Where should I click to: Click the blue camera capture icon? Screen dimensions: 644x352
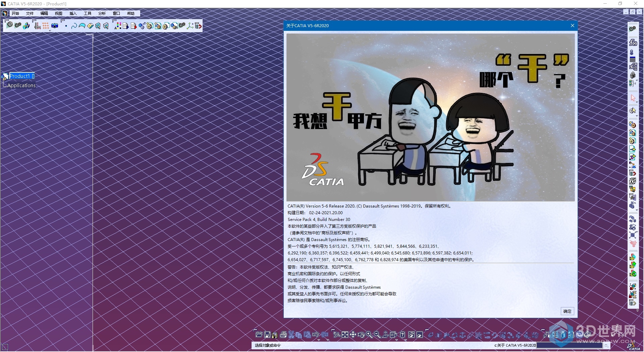point(55,25)
